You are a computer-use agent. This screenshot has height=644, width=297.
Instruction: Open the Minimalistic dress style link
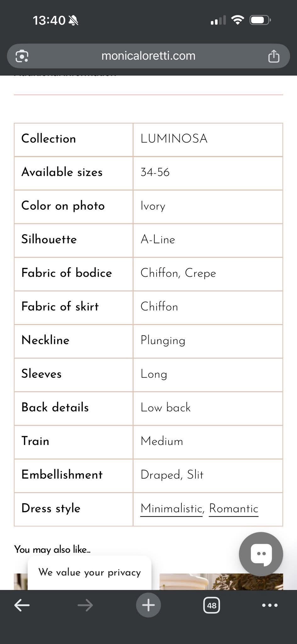171,508
